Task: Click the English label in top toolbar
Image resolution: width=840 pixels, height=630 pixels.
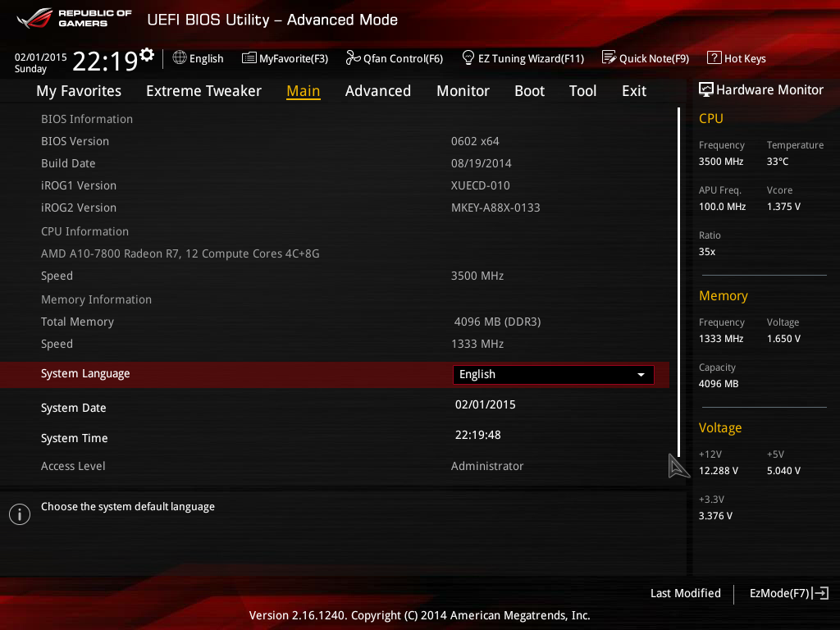Action: click(206, 58)
